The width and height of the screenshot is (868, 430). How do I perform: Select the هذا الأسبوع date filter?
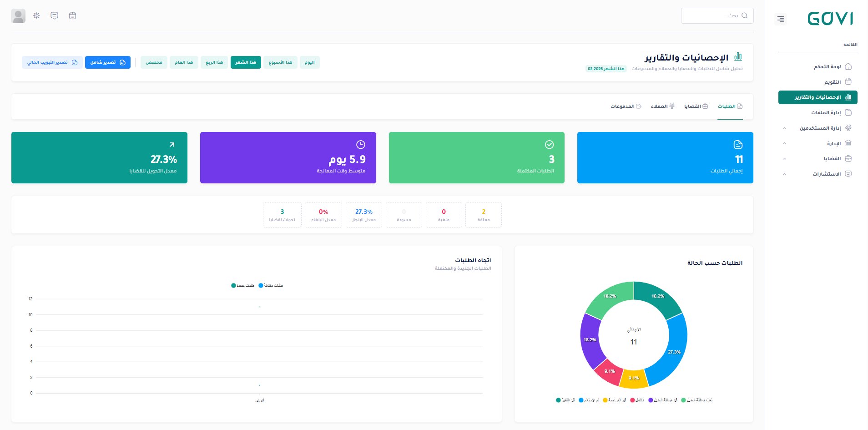(x=280, y=62)
